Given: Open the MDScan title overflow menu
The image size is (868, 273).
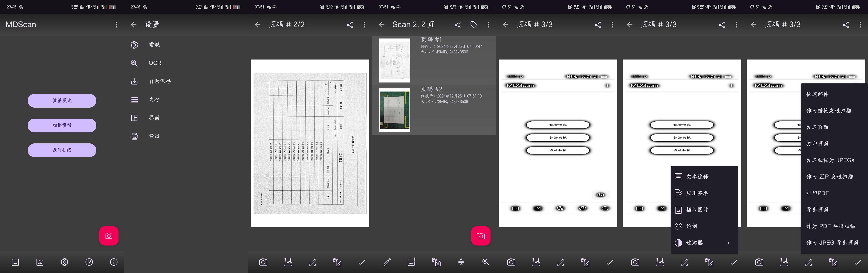Looking at the screenshot, I should click(x=116, y=25).
